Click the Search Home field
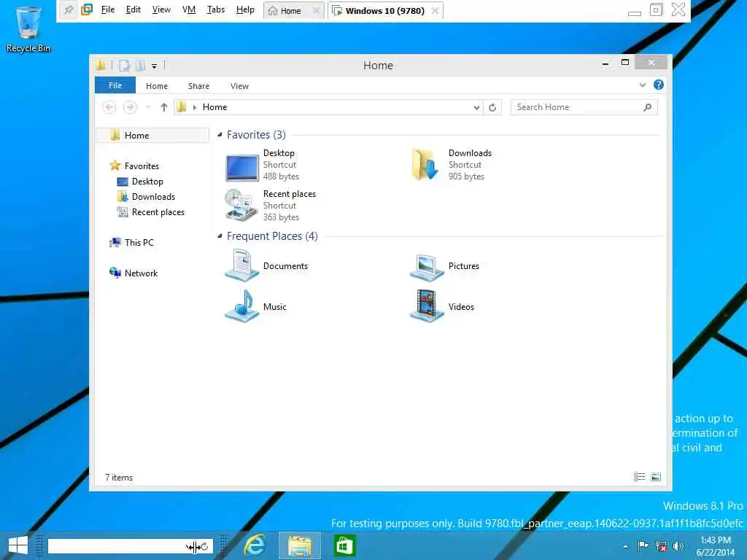Screen dimensions: 747x560 point(584,107)
